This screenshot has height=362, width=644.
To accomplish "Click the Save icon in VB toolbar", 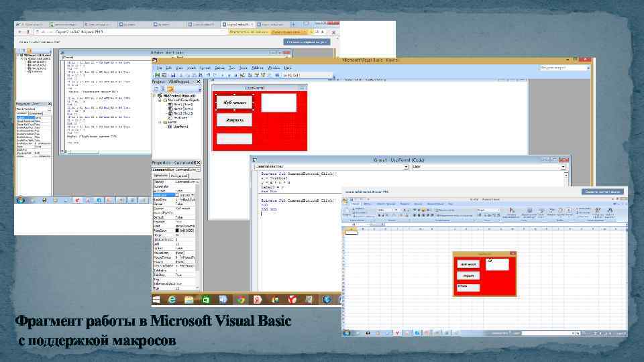I will click(x=173, y=75).
